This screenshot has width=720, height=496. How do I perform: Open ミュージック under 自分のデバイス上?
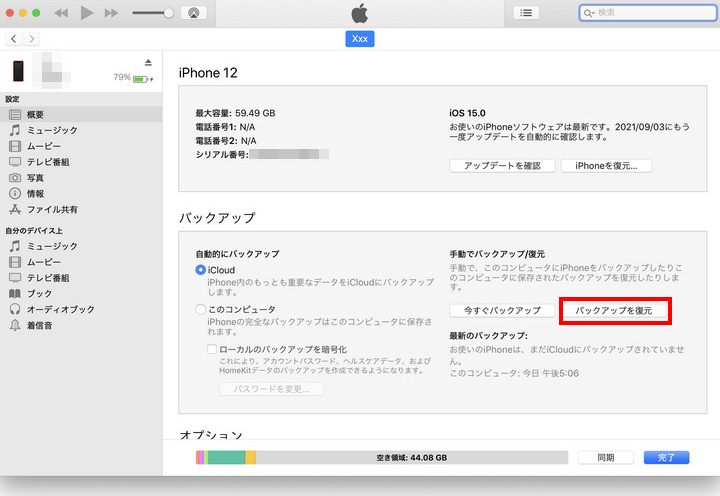[x=81, y=246]
